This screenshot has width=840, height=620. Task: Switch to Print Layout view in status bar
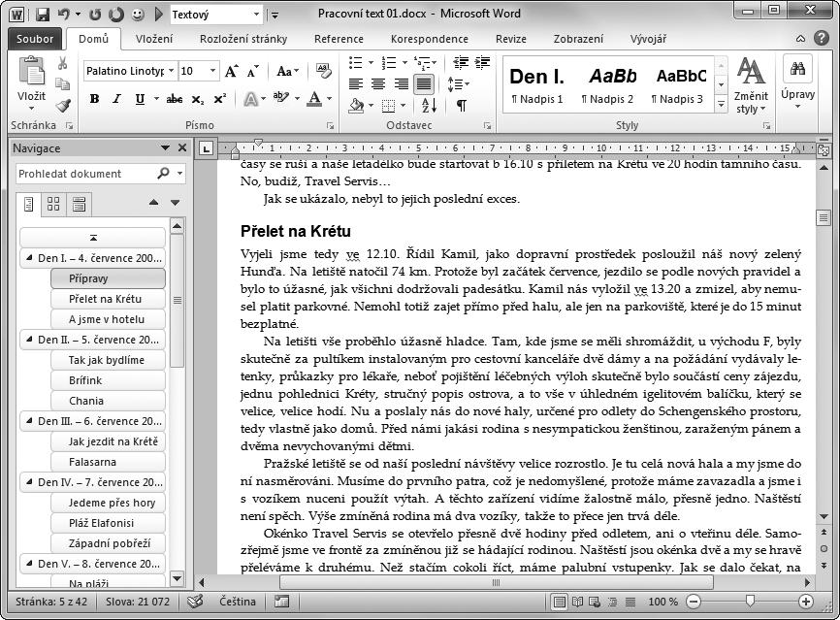click(560, 602)
